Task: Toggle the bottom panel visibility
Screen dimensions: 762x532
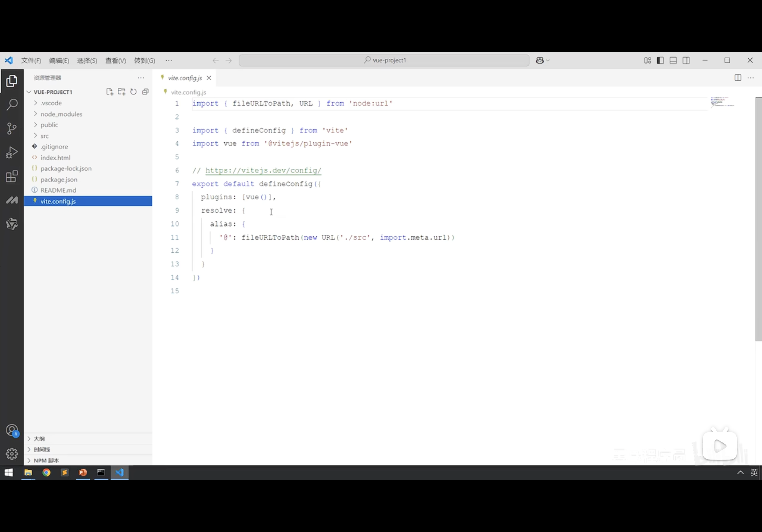Action: click(673, 60)
